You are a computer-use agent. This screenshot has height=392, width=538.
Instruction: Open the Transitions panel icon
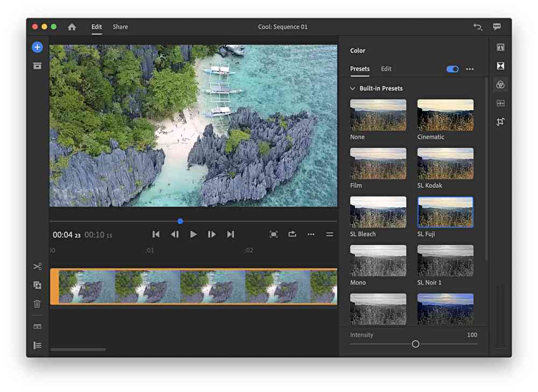tap(500, 66)
